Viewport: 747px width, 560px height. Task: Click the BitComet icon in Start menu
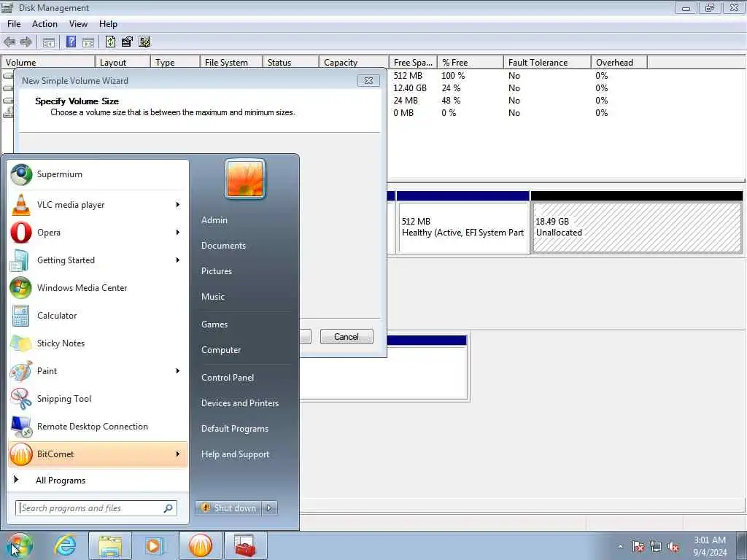(x=21, y=454)
